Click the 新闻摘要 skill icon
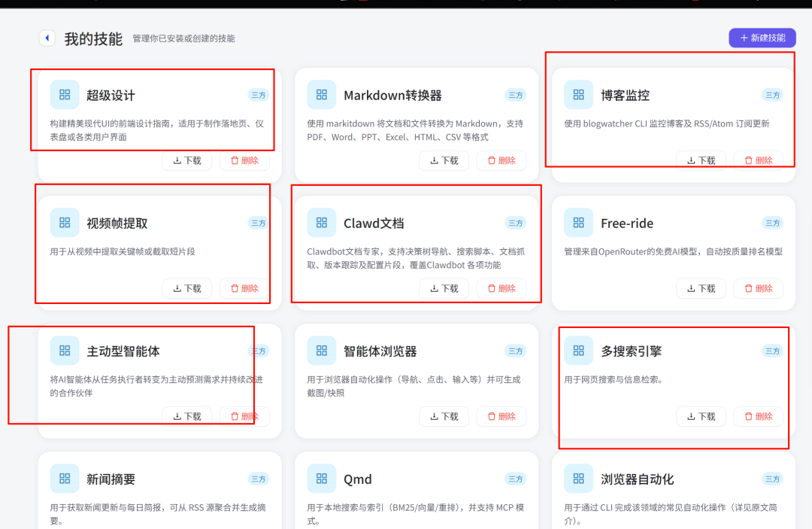Image resolution: width=812 pixels, height=529 pixels. point(65,478)
